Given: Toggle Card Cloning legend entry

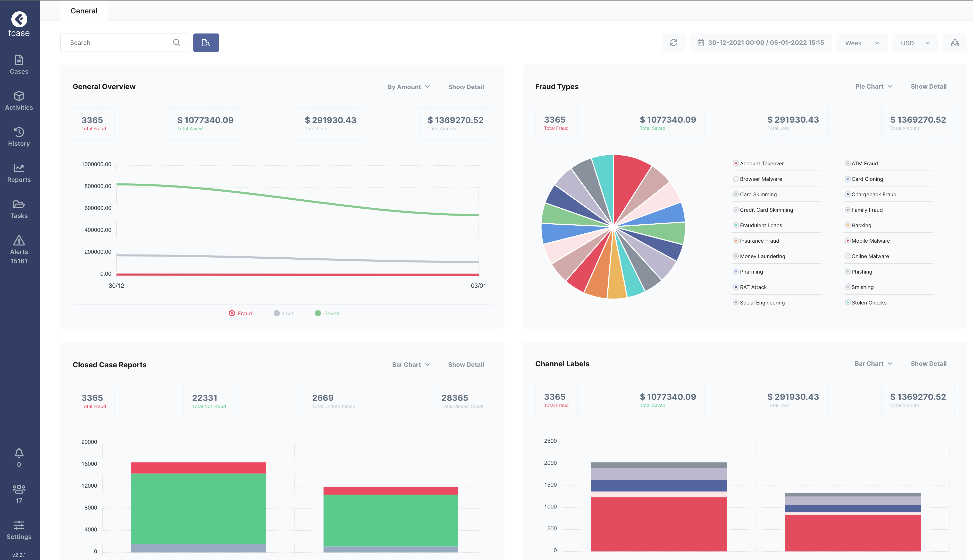Looking at the screenshot, I should pyautogui.click(x=864, y=179).
